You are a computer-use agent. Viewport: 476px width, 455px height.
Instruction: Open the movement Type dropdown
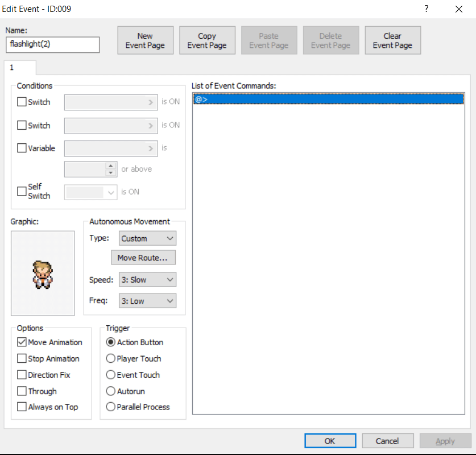coord(147,238)
